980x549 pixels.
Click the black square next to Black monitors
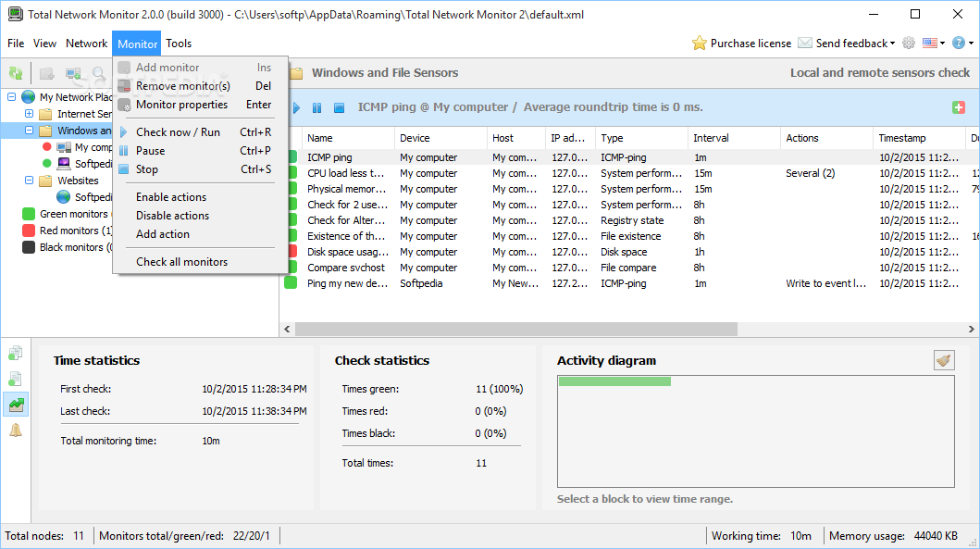coord(29,247)
